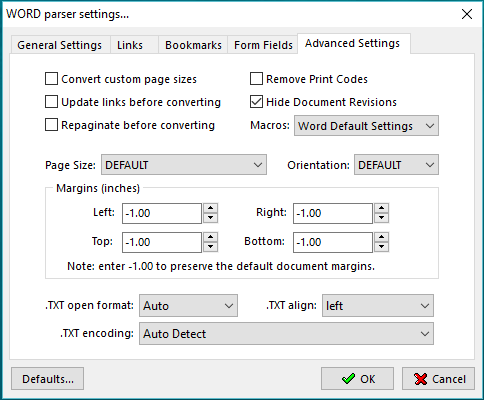The height and width of the screenshot is (400, 484).
Task: Open the .TXT open format dropdown
Action: (x=188, y=305)
